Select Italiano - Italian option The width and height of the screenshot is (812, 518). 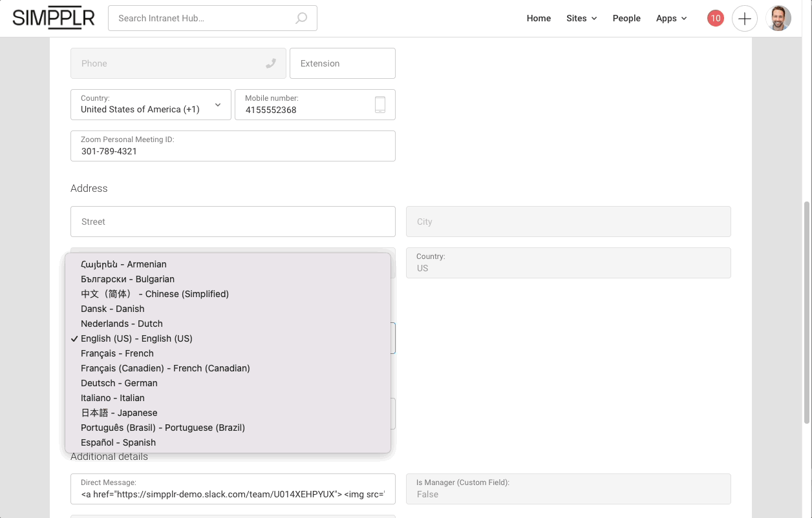point(228,398)
